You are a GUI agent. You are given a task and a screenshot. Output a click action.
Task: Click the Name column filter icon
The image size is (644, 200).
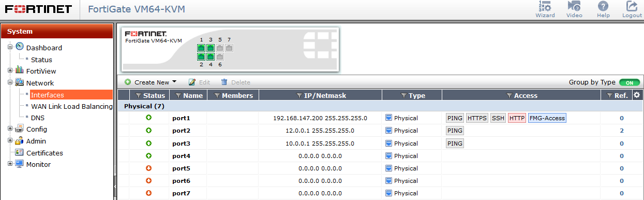coord(178,96)
